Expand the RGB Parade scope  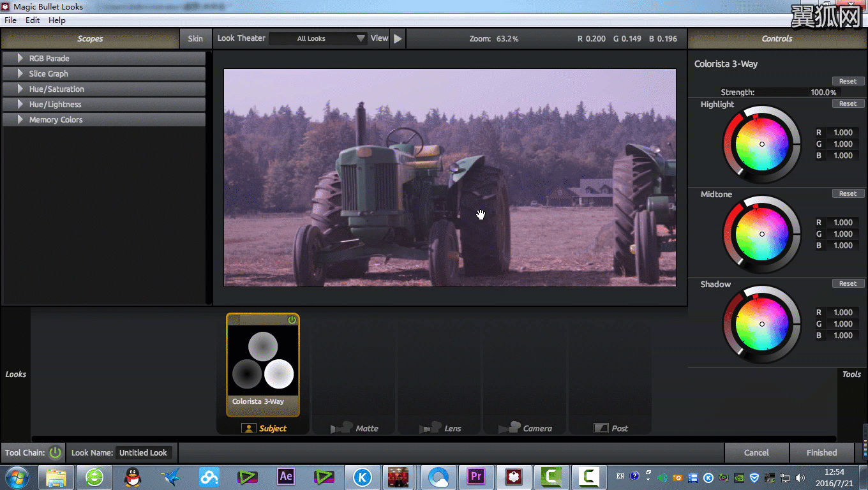104,58
